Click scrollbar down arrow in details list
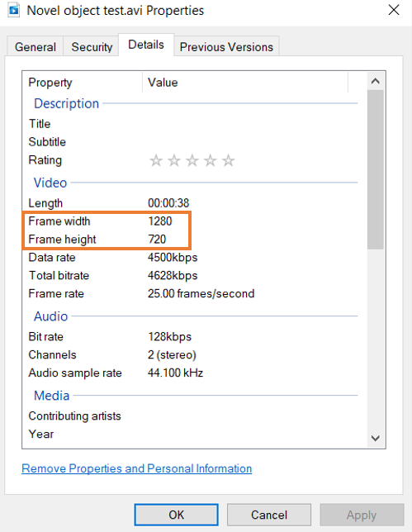The image size is (412, 532). click(x=375, y=438)
